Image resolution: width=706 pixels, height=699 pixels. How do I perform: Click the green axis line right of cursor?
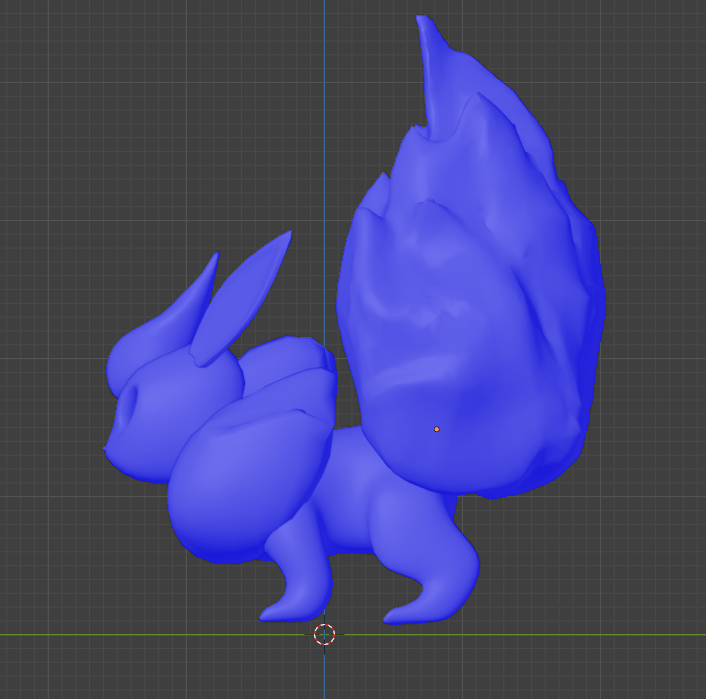tap(550, 634)
